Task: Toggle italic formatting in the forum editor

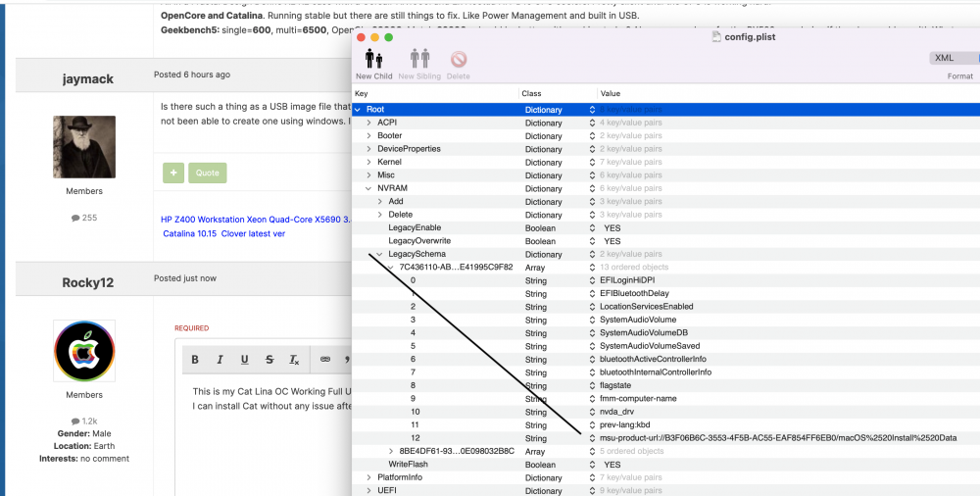Action: coord(220,360)
